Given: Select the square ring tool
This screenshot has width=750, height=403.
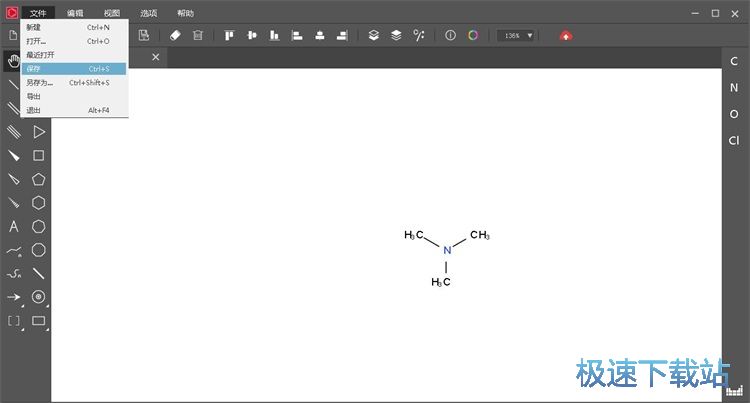Looking at the screenshot, I should click(x=39, y=155).
